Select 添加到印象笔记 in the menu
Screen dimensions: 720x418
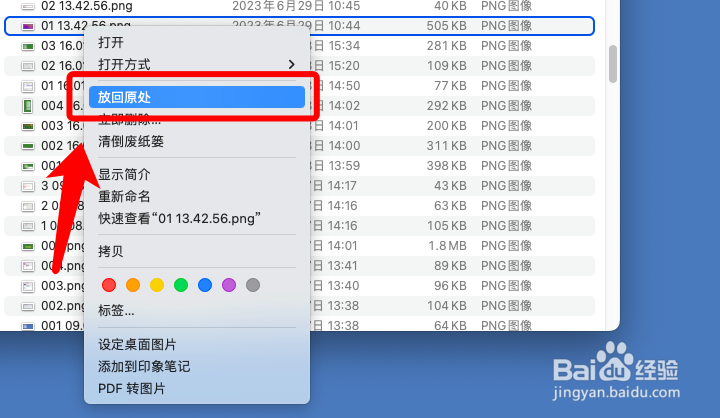pyautogui.click(x=144, y=367)
